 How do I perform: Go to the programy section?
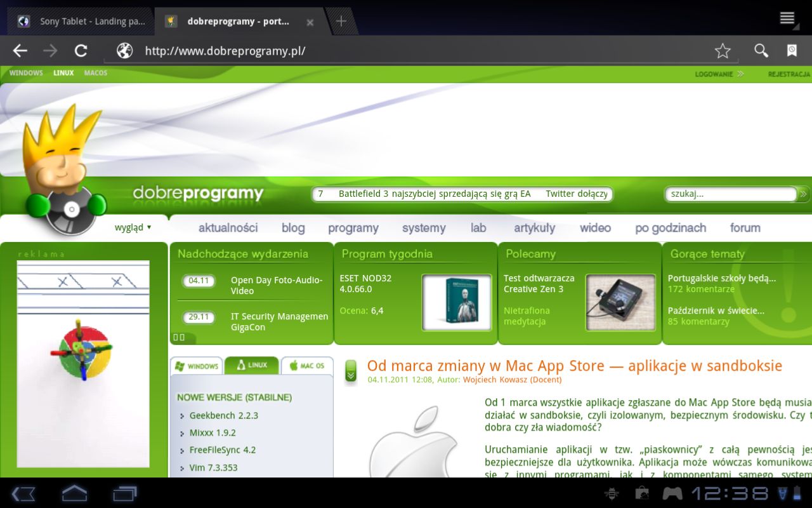click(353, 228)
